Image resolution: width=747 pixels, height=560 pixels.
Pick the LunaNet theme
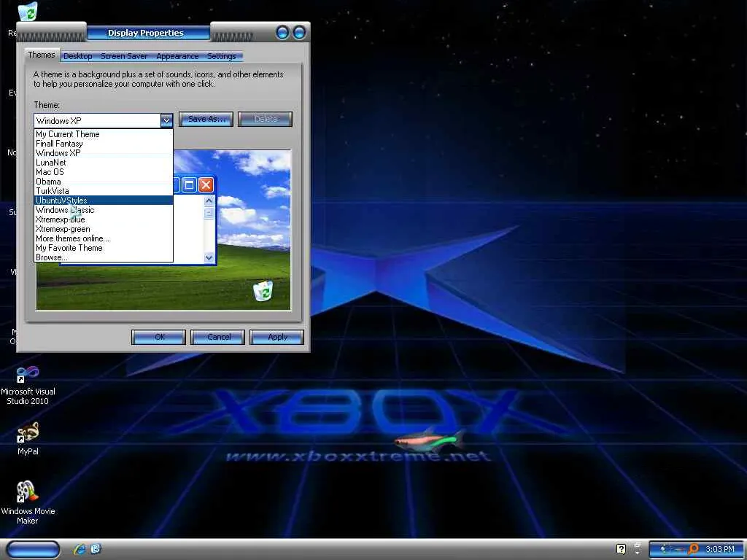point(104,163)
